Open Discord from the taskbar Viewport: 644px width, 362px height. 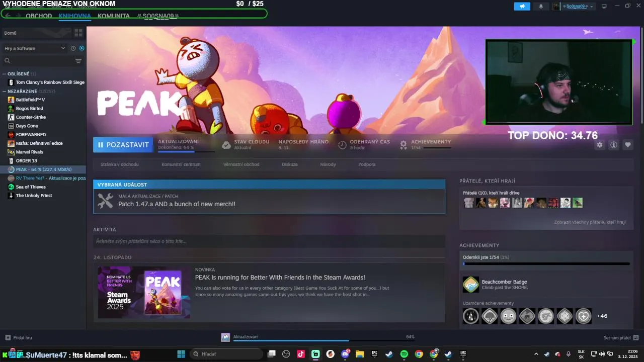click(345, 354)
